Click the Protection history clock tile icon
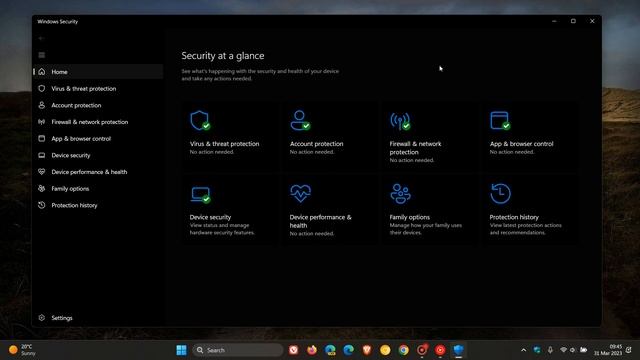 pyautogui.click(x=500, y=193)
